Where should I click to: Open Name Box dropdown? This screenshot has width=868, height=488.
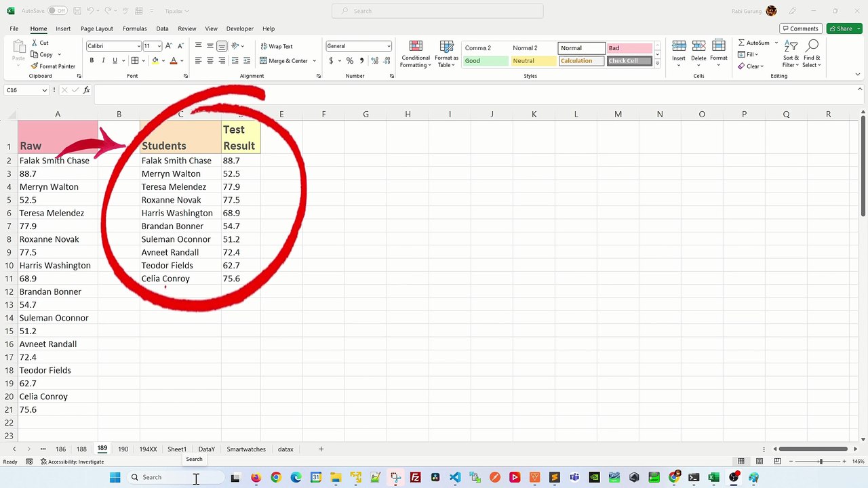click(45, 90)
